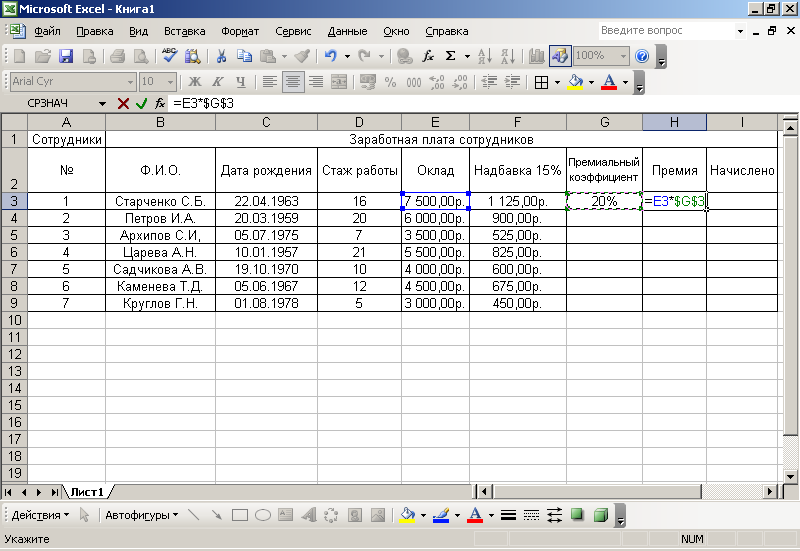
Task: Confirm formula with green checkmark
Action: pos(141,104)
